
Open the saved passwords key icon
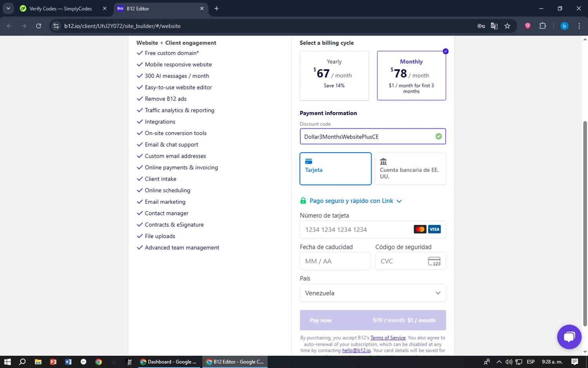pyautogui.click(x=481, y=26)
